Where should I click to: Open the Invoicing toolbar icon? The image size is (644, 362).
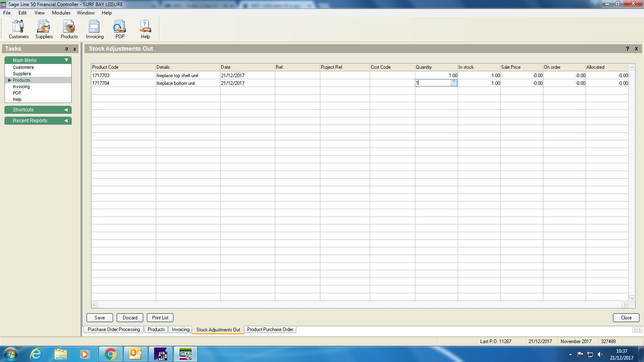(95, 29)
